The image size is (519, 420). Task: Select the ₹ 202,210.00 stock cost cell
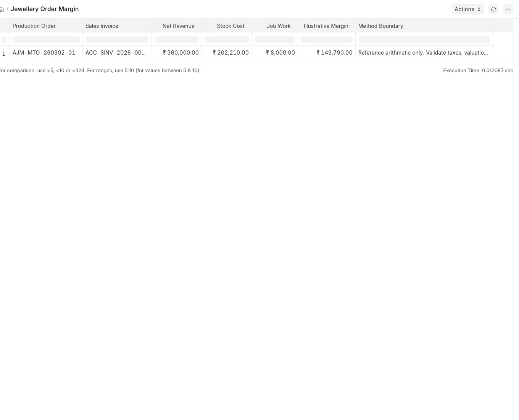coord(227,53)
